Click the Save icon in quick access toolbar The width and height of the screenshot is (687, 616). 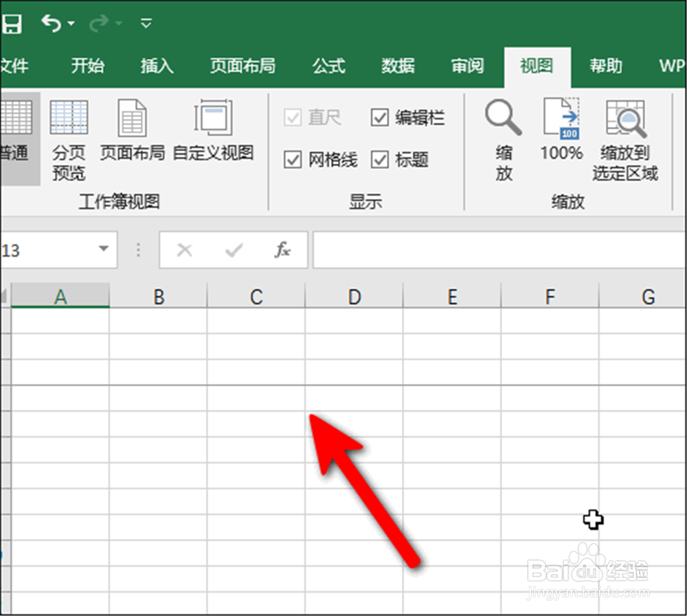coord(12,23)
